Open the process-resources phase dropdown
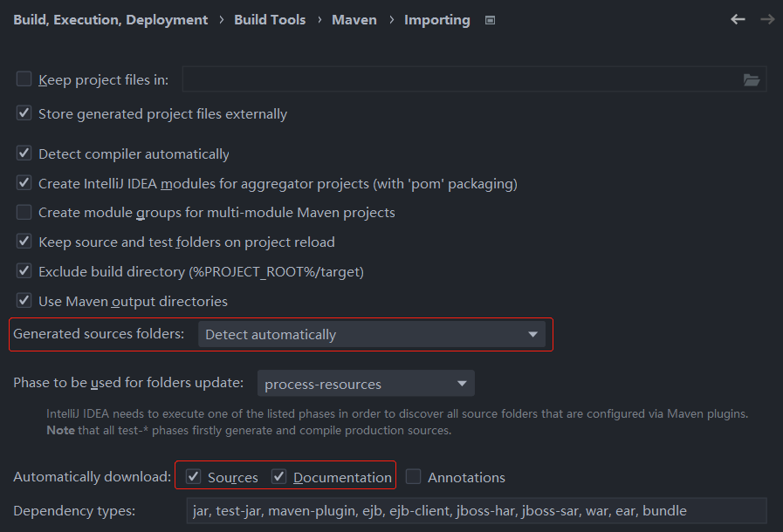 [x=366, y=384]
